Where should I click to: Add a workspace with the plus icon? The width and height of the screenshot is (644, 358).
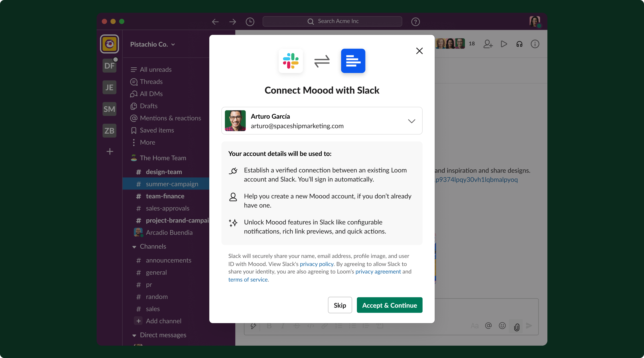point(110,151)
